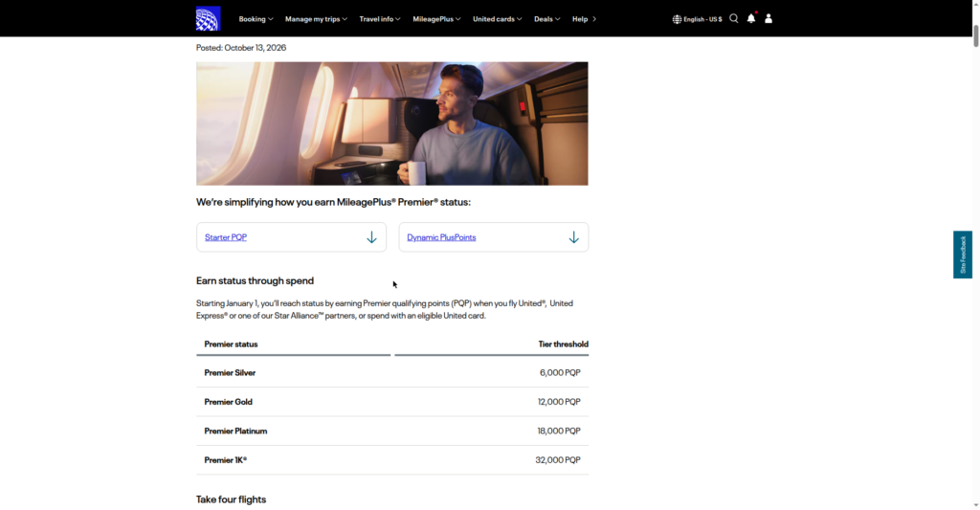Click the 32,000 PQP value

coord(558,460)
